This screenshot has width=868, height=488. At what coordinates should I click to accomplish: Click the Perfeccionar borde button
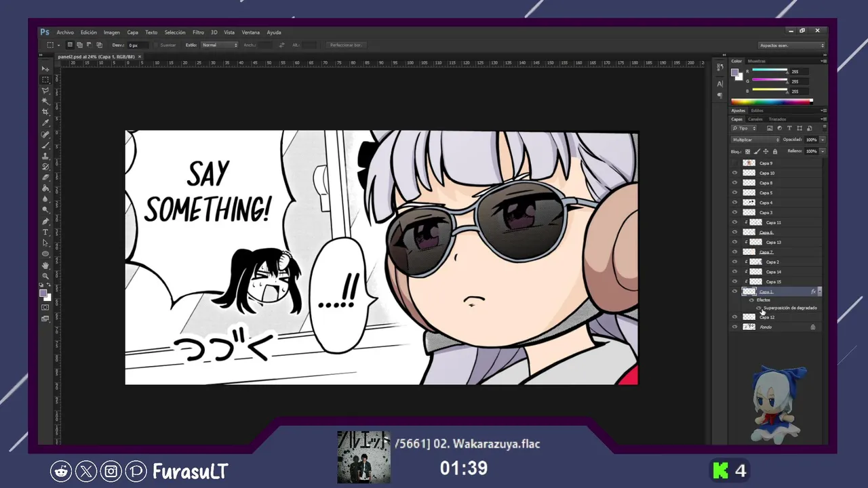pos(346,45)
